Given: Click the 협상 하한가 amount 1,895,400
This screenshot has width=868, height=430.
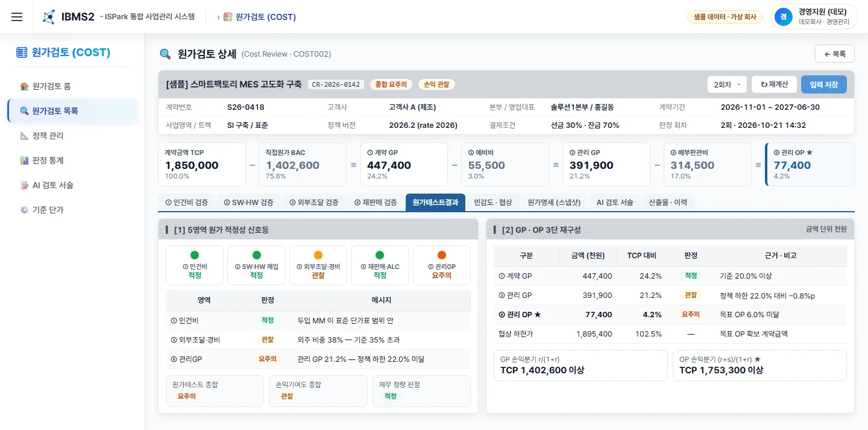Looking at the screenshot, I should [594, 334].
